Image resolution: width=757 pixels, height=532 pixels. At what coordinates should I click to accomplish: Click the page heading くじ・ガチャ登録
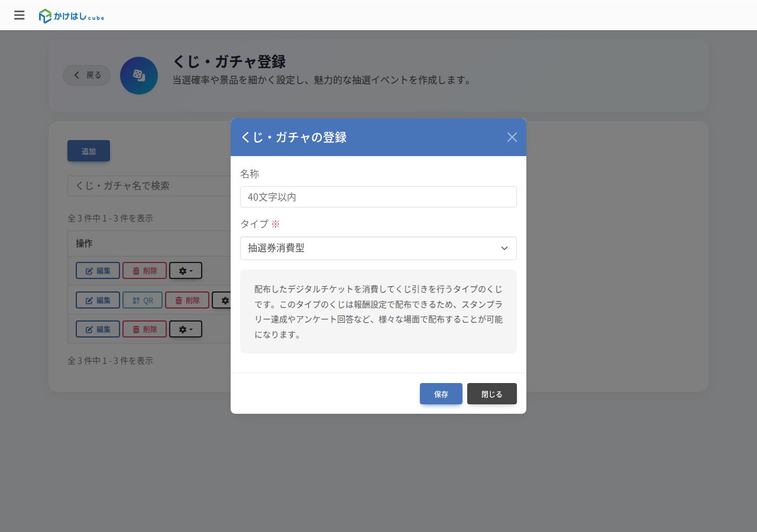pos(229,61)
